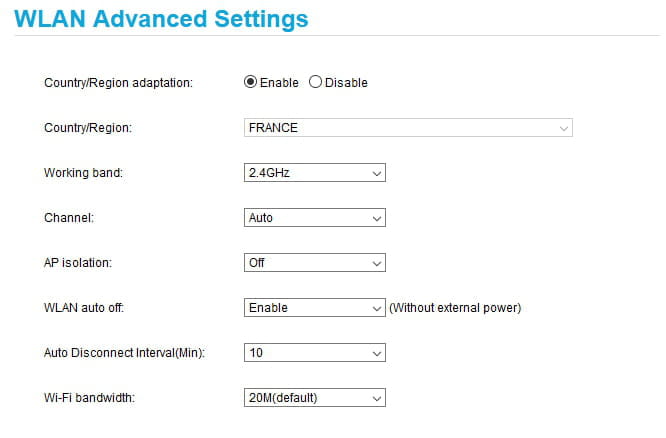Open the Working band 2.4GHz dropdown
This screenshot has width=666, height=438.
[315, 173]
